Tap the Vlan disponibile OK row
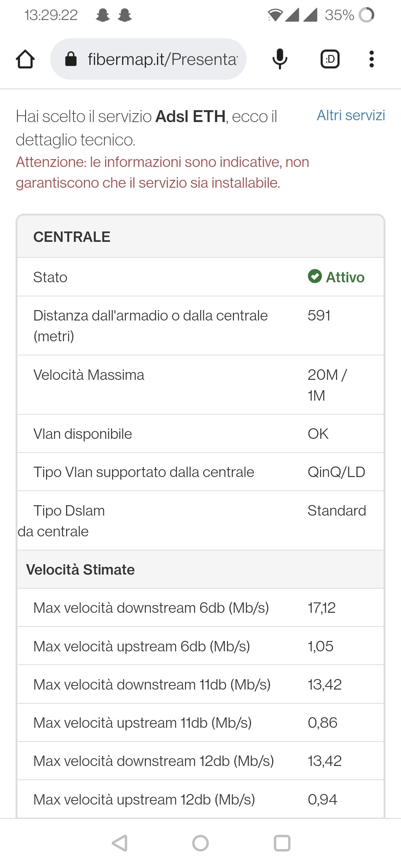Screen dimensions: 401x868 pos(200,434)
